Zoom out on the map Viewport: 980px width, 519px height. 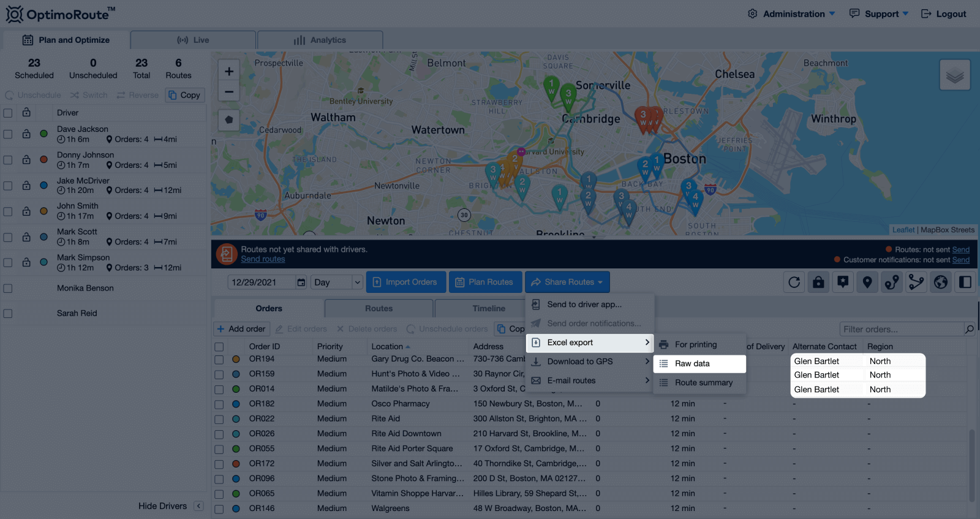point(228,92)
